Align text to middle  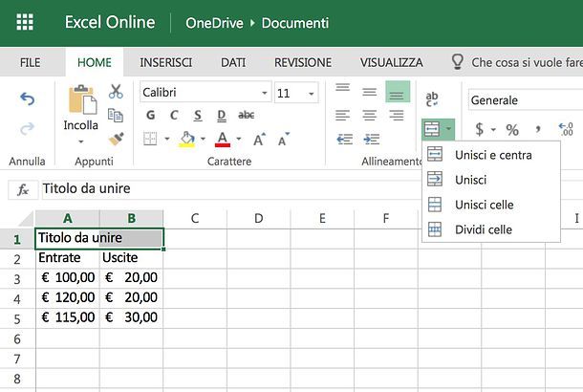click(x=369, y=92)
